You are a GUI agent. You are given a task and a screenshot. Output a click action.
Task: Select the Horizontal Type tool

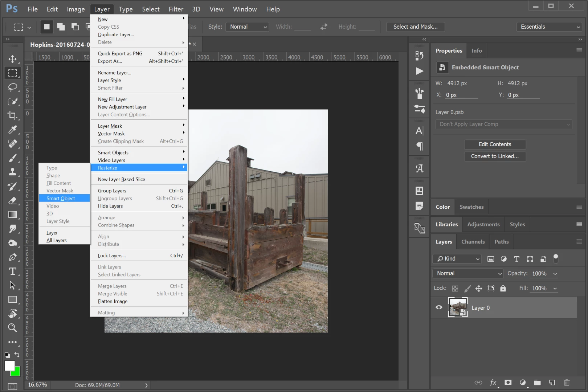pyautogui.click(x=12, y=271)
